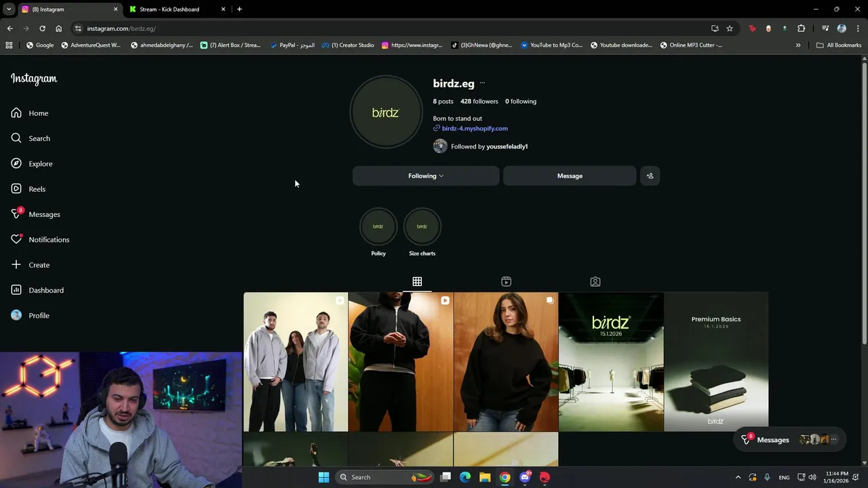This screenshot has height=488, width=868.
Task: Close the Instagram browser tab
Action: pos(115,9)
